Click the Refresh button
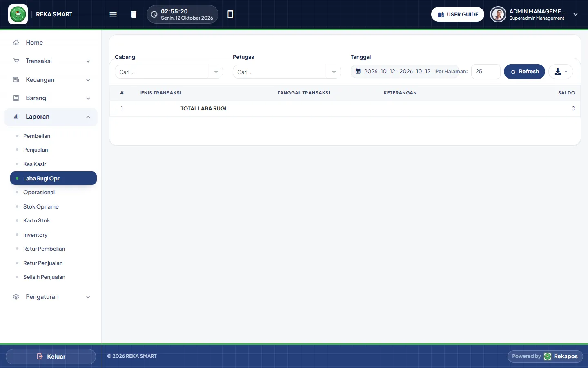This screenshot has height=368, width=588. [524, 72]
